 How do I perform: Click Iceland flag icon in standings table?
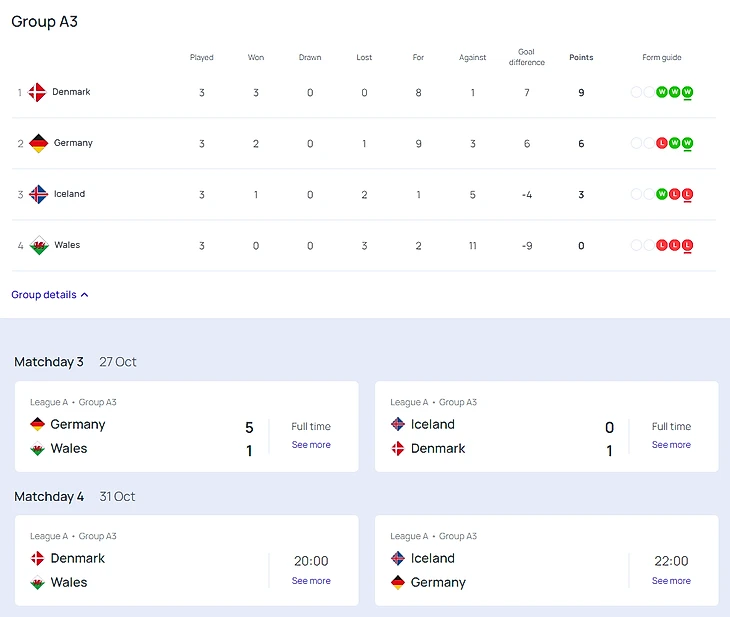point(38,194)
